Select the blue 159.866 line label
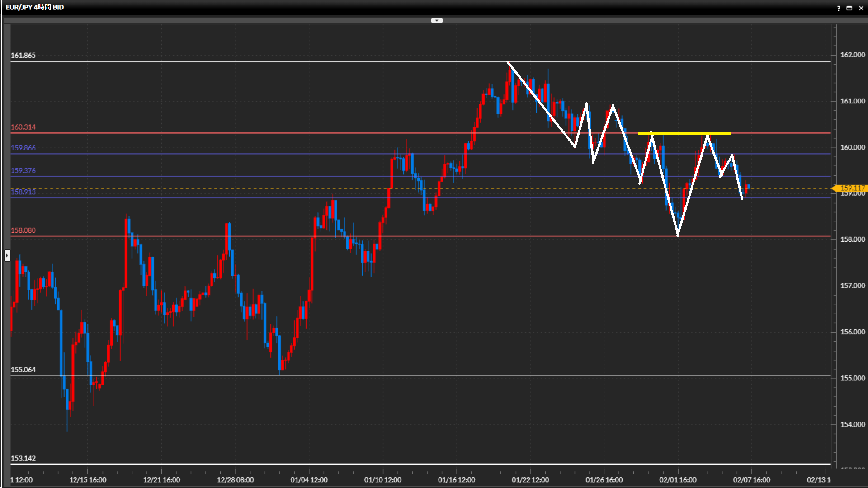868x488 pixels. pyautogui.click(x=23, y=148)
